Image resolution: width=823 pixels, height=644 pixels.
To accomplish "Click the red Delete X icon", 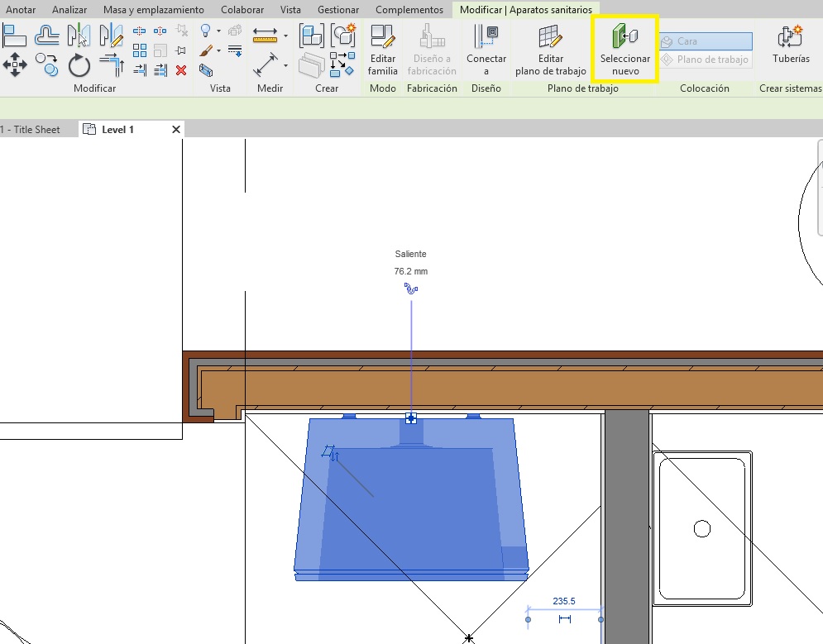I will pos(181,70).
